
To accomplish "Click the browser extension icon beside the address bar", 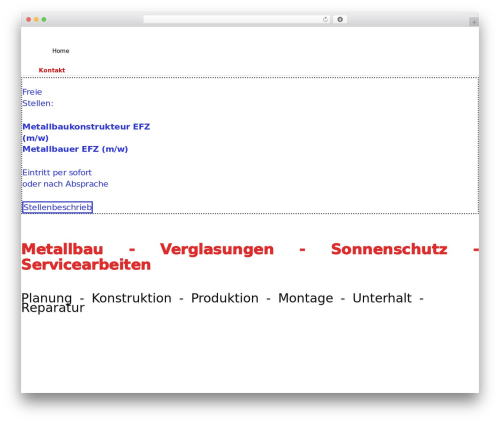I will tap(340, 20).
